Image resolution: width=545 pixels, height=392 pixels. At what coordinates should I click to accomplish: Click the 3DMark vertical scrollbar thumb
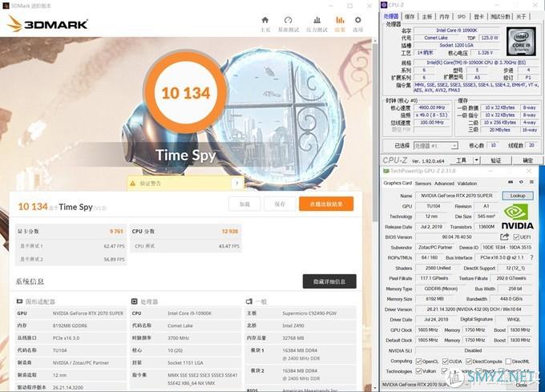coord(374,132)
